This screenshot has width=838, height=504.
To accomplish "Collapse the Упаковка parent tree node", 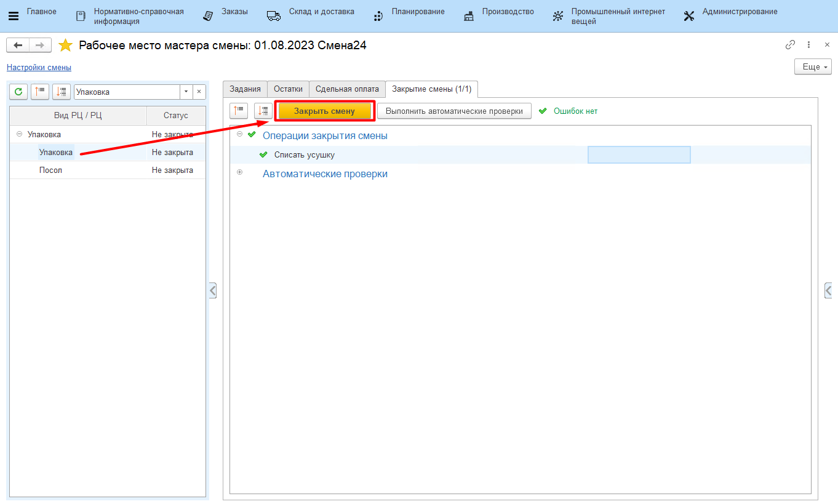I will click(19, 134).
